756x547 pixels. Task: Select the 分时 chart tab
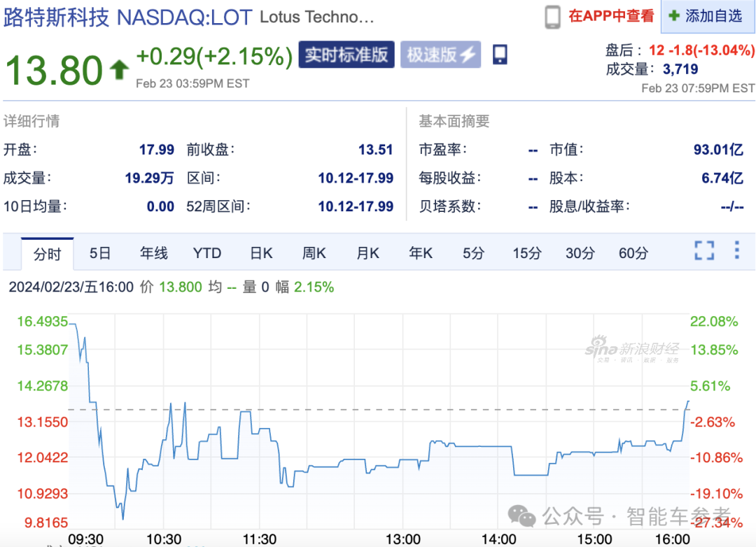click(x=48, y=253)
